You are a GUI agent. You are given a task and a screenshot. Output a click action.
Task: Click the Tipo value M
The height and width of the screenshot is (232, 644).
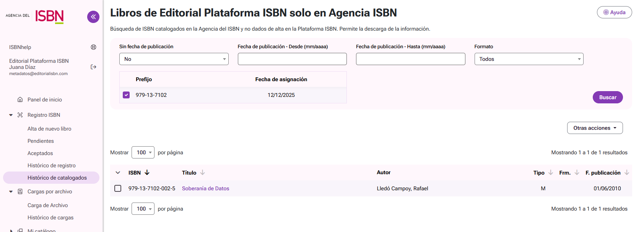point(543,188)
